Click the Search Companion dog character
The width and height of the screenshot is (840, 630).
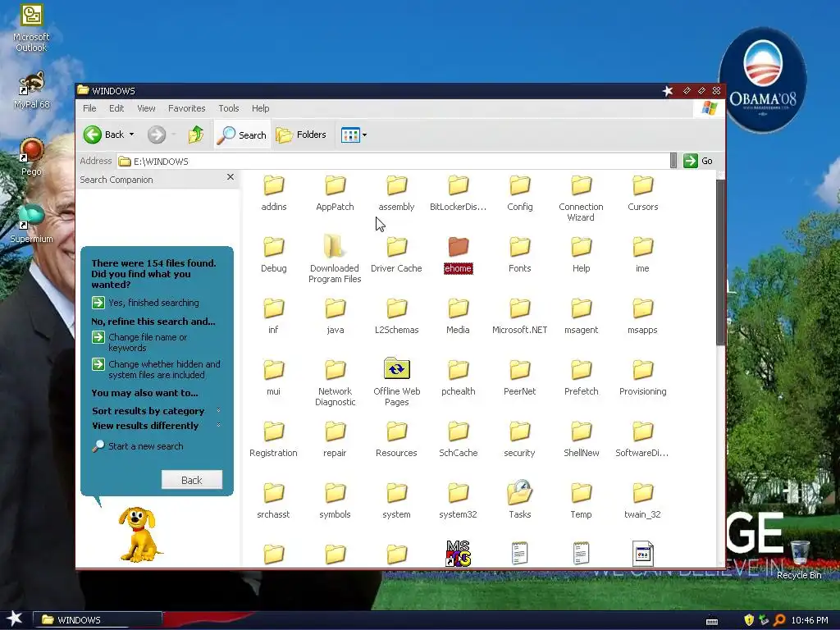139,534
